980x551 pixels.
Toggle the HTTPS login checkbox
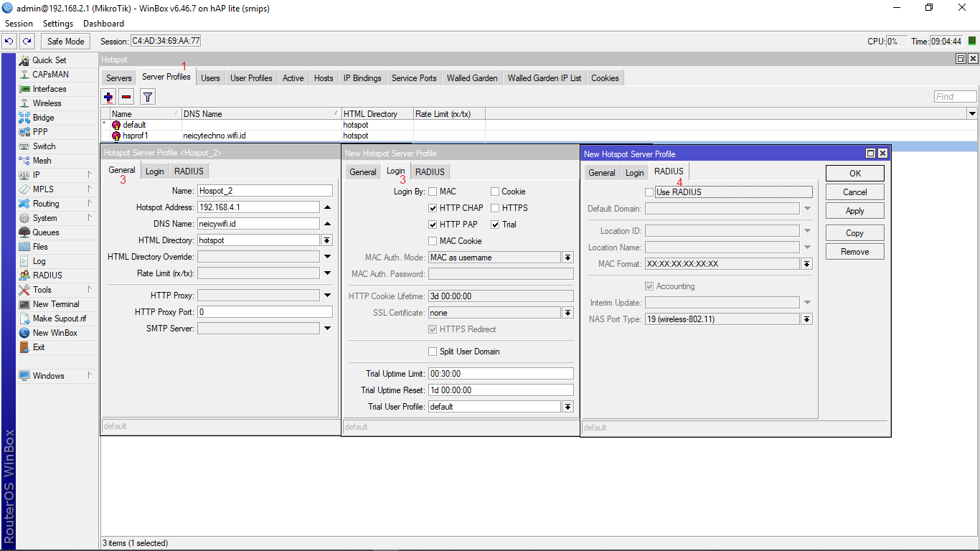(495, 208)
